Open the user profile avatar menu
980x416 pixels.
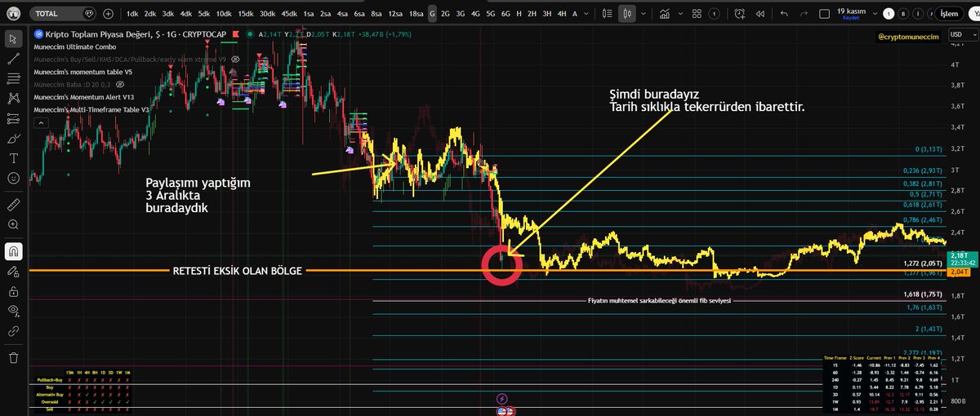pos(13,13)
